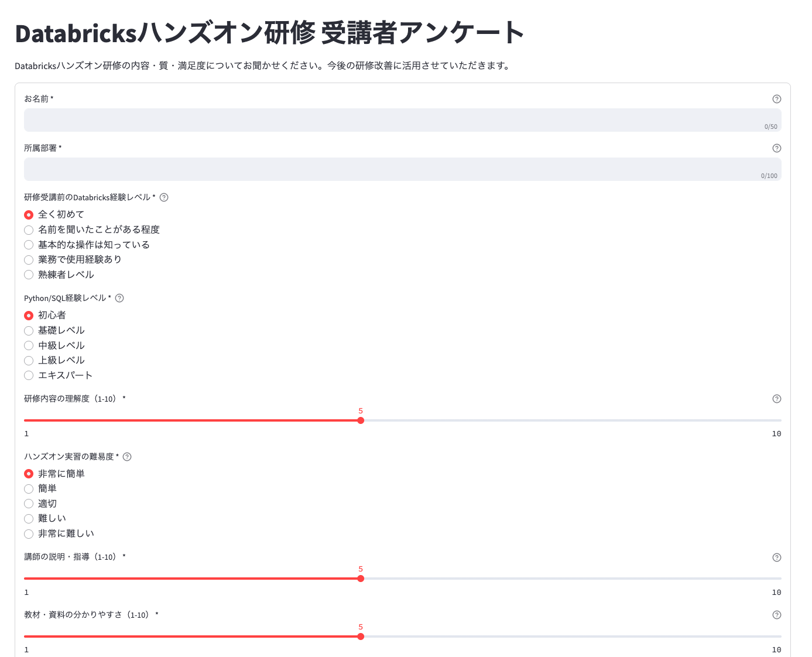Select 名前を聞いたことがある程度 option
This screenshot has width=812, height=657.
(x=29, y=230)
